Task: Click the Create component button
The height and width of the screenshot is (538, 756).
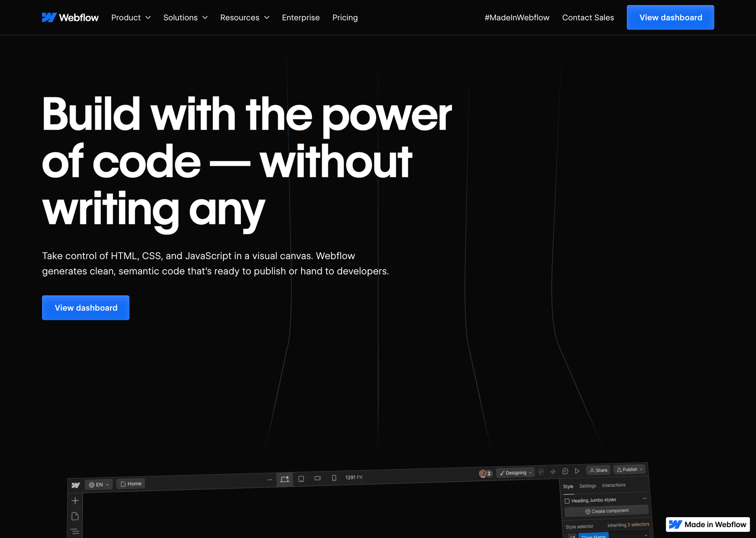Action: (607, 511)
